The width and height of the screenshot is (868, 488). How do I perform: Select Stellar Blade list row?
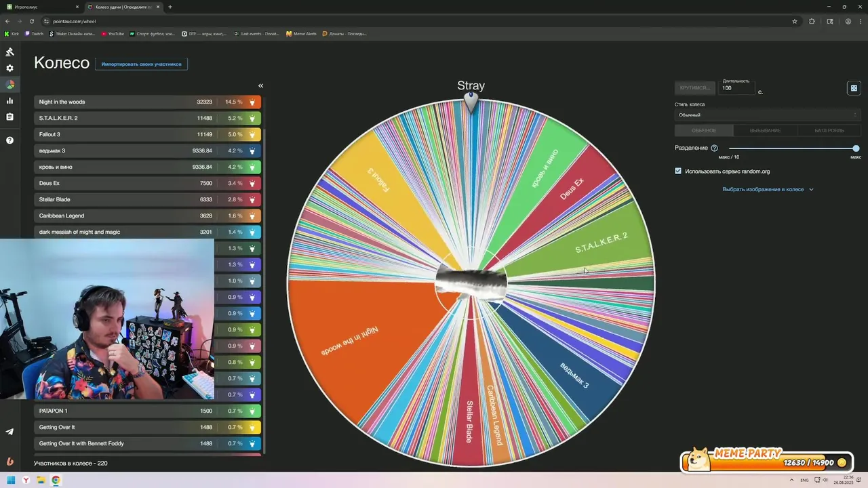click(147, 199)
